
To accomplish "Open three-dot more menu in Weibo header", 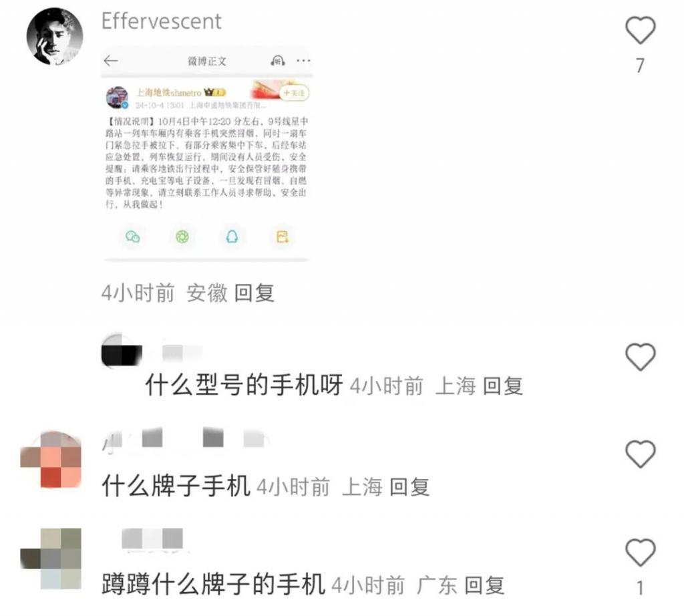I will 303,61.
